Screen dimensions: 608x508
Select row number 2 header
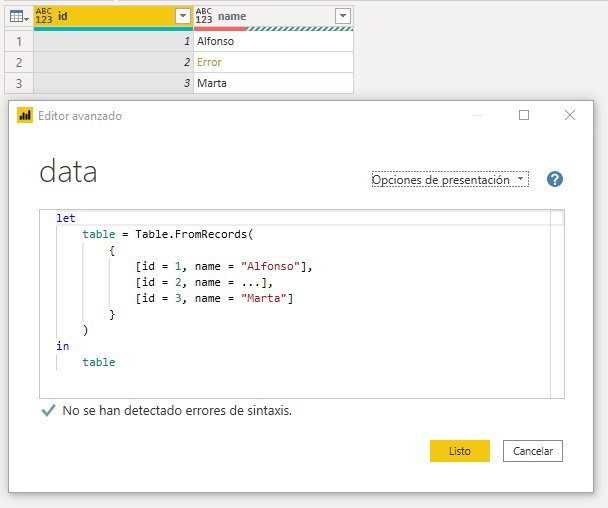[x=19, y=62]
